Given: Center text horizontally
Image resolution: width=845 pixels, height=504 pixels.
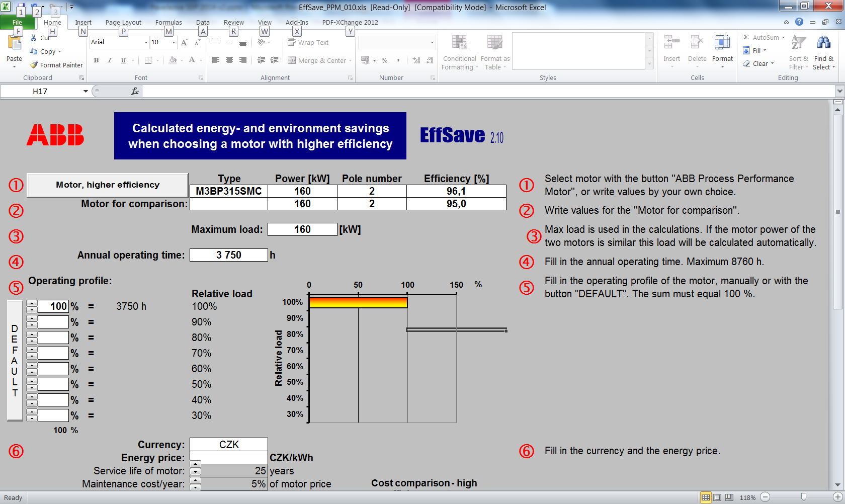Looking at the screenshot, I should coord(229,60).
